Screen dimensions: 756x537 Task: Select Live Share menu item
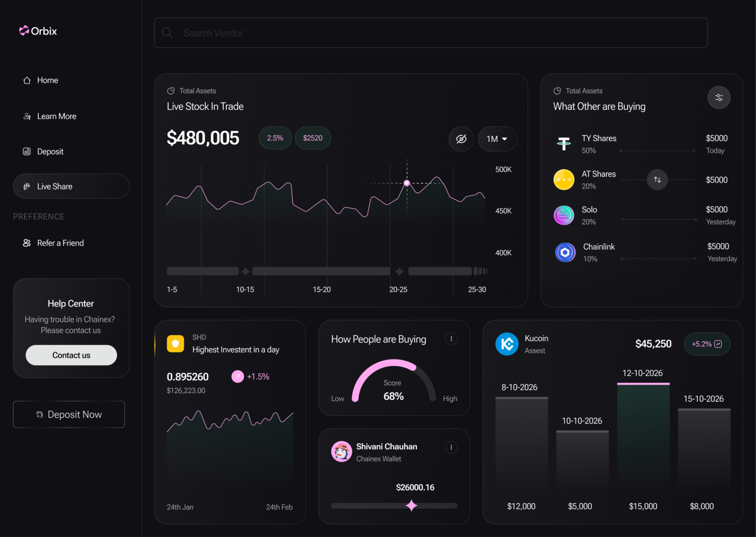pos(71,186)
